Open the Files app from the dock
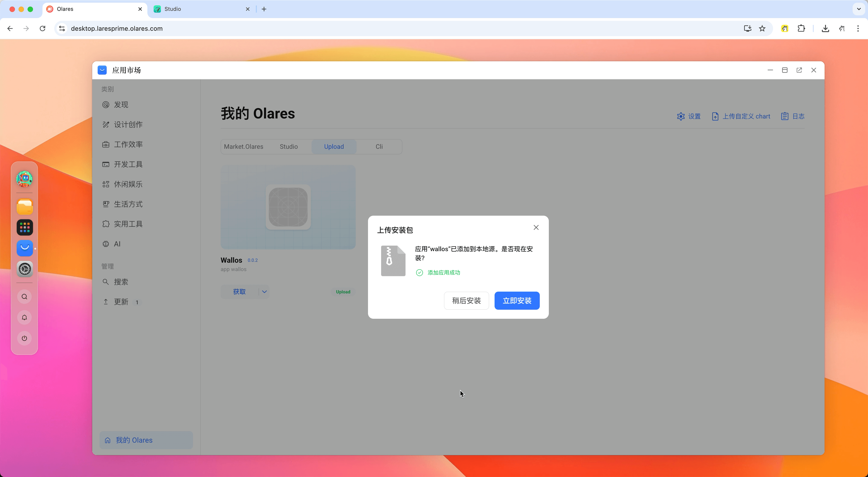 [x=24, y=206]
